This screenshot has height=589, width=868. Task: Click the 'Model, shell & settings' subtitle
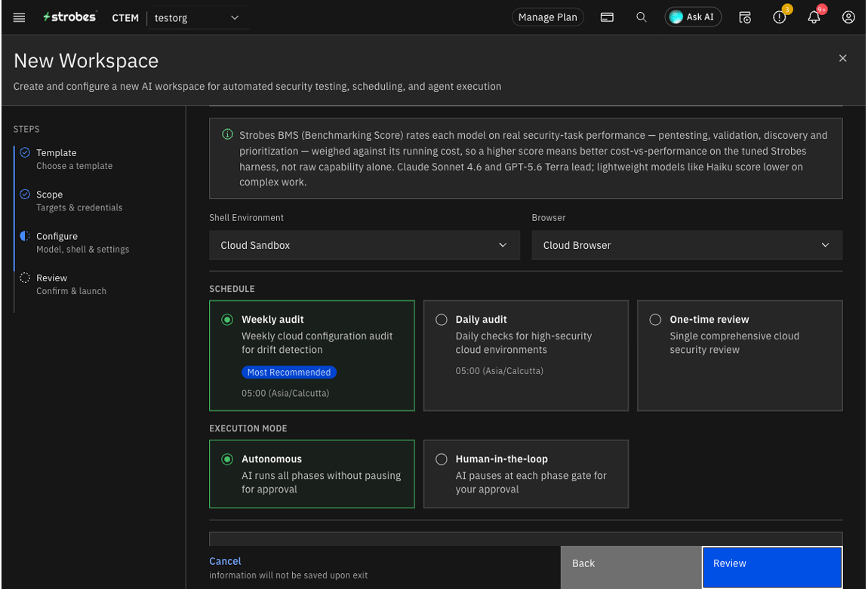[x=82, y=250]
